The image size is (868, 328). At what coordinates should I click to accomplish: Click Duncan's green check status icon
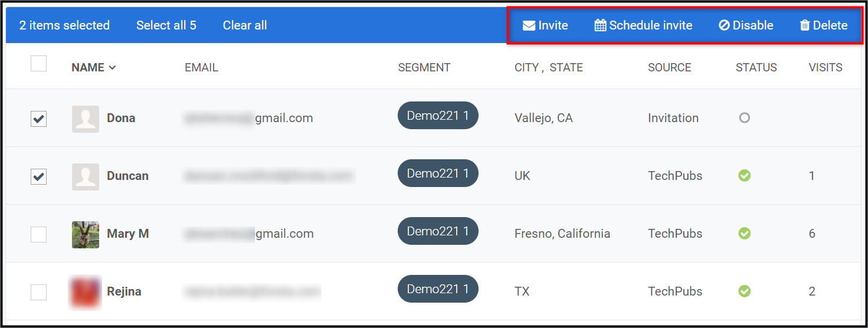pyautogui.click(x=745, y=176)
